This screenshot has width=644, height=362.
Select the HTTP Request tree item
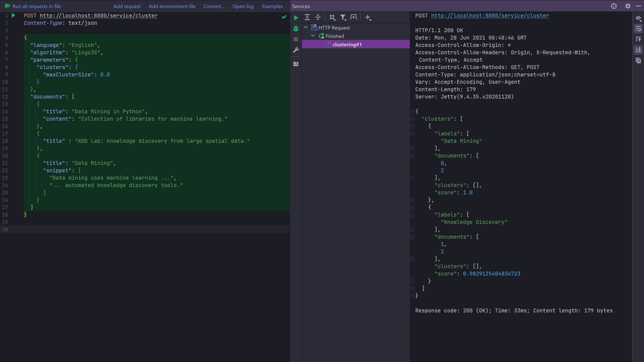click(334, 28)
